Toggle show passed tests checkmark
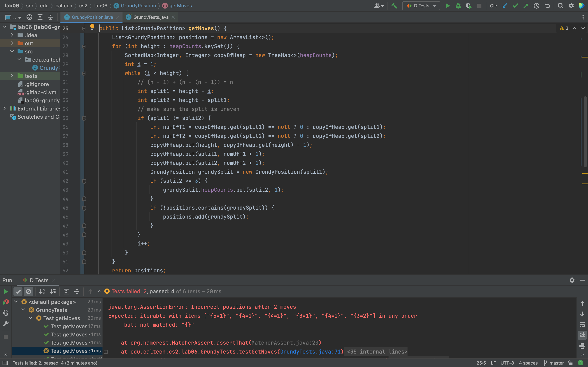Screen dimensions: 588x367 click(18, 291)
